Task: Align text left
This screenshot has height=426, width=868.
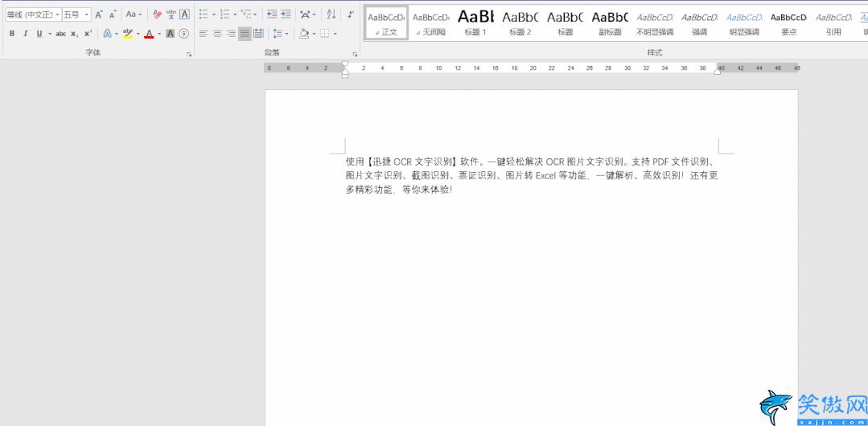Action: point(204,34)
